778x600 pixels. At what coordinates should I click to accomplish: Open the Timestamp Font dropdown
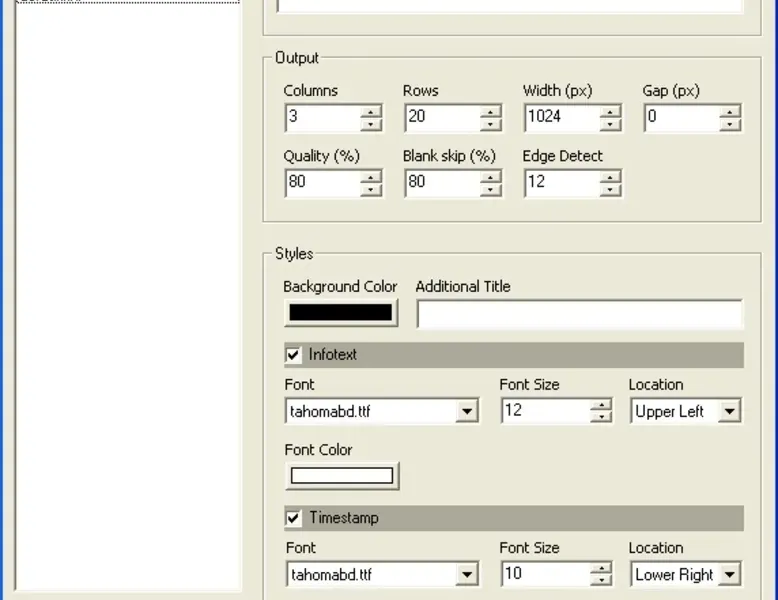point(467,575)
